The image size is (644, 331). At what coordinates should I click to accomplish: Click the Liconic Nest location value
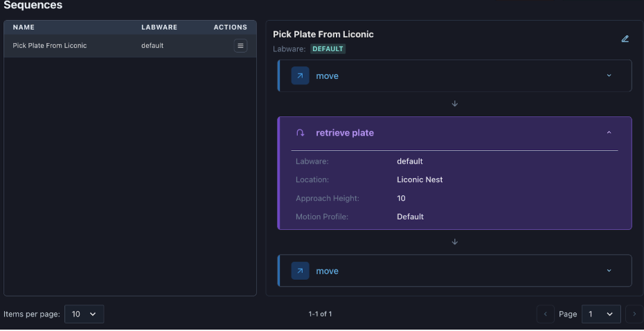click(x=420, y=180)
